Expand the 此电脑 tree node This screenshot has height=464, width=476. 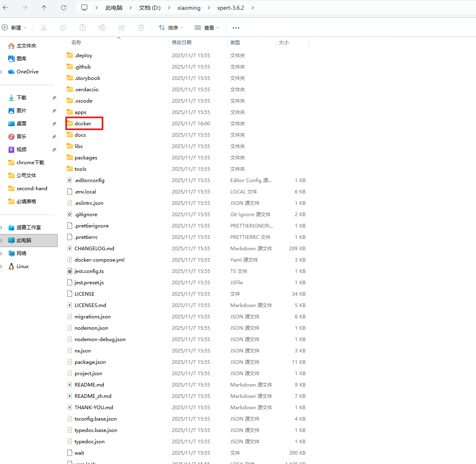click(2, 241)
